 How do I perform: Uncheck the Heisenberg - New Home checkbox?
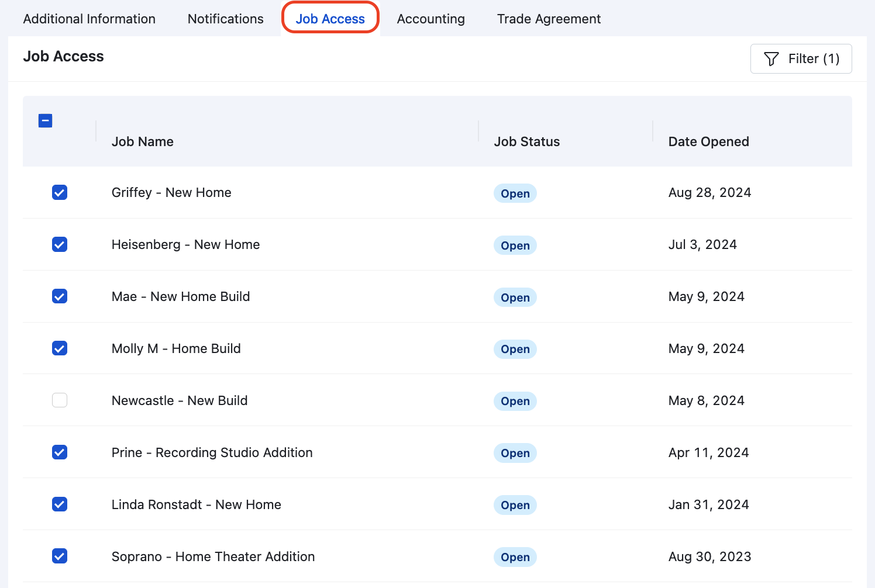click(60, 244)
